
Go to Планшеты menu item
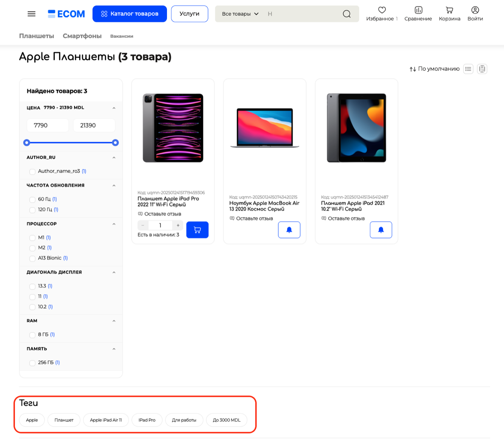37,36
